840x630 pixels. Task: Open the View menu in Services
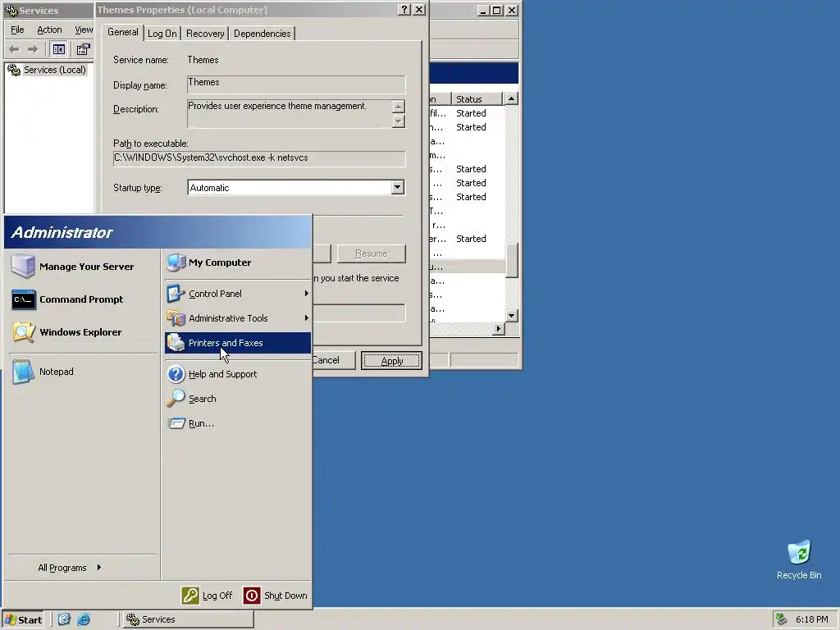tap(84, 30)
